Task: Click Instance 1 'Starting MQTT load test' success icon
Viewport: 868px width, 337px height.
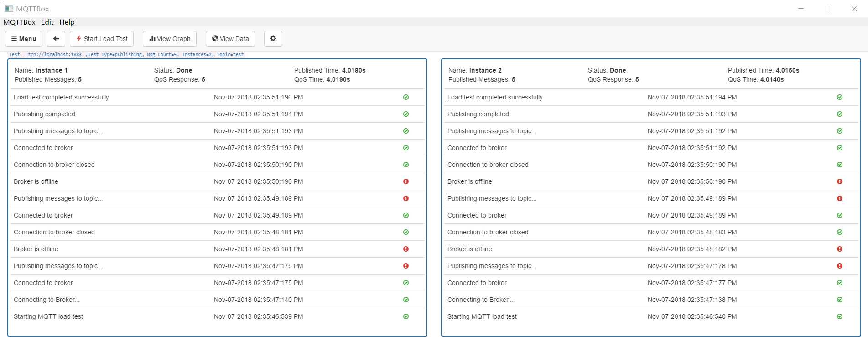Action: 406,316
